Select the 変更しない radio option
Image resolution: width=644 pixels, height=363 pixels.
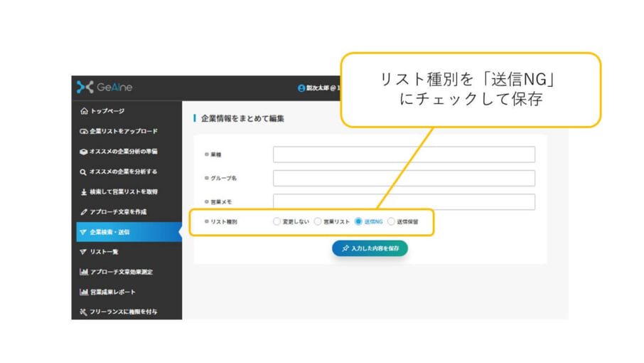277,221
